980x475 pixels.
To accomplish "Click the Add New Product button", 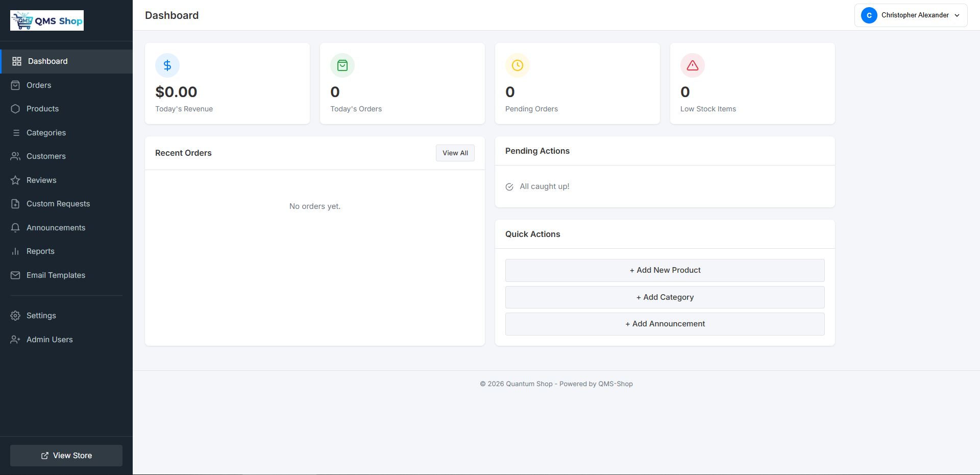I will (x=664, y=270).
